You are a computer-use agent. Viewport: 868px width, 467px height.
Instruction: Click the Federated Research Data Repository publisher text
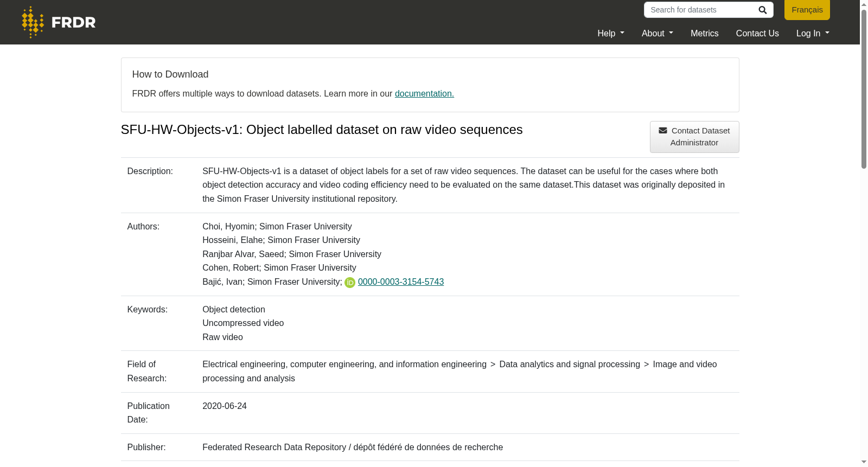click(x=353, y=447)
